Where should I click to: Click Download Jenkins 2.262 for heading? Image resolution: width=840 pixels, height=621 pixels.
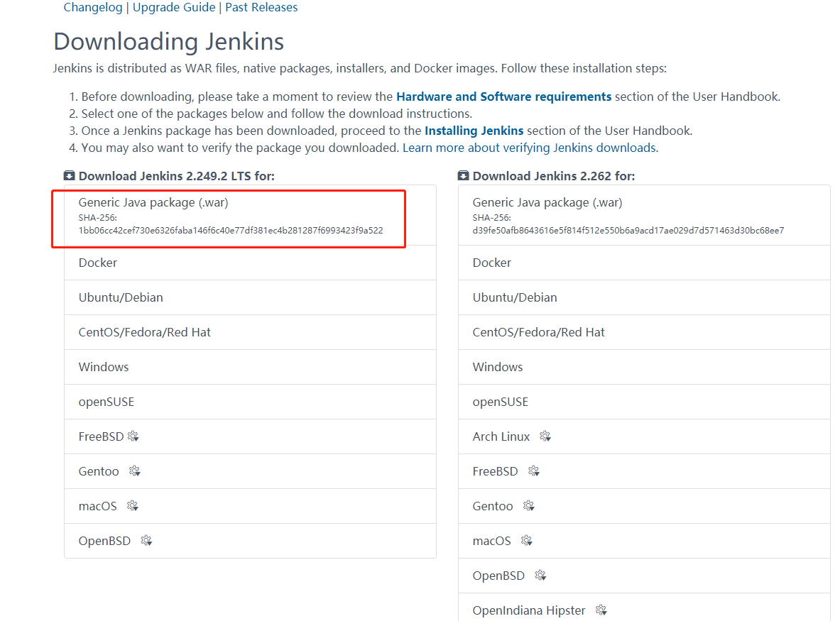click(x=553, y=176)
